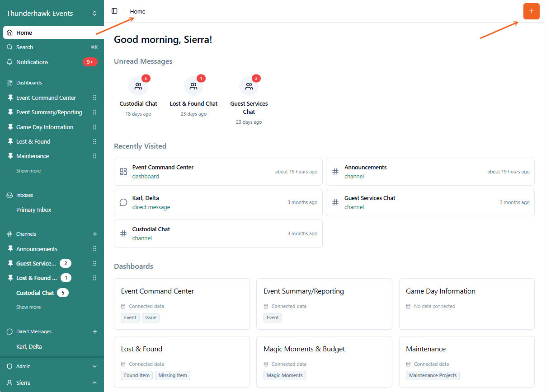Open the Event Summary/Reporting dashboard card
Image resolution: width=546 pixels, height=392 pixels.
pos(324,304)
